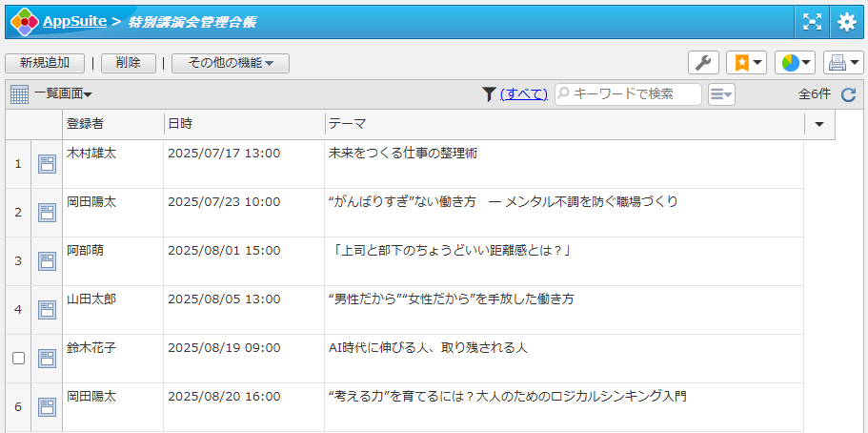The image size is (868, 433).
Task: Click the fullscreen expand icon
Action: (x=812, y=22)
